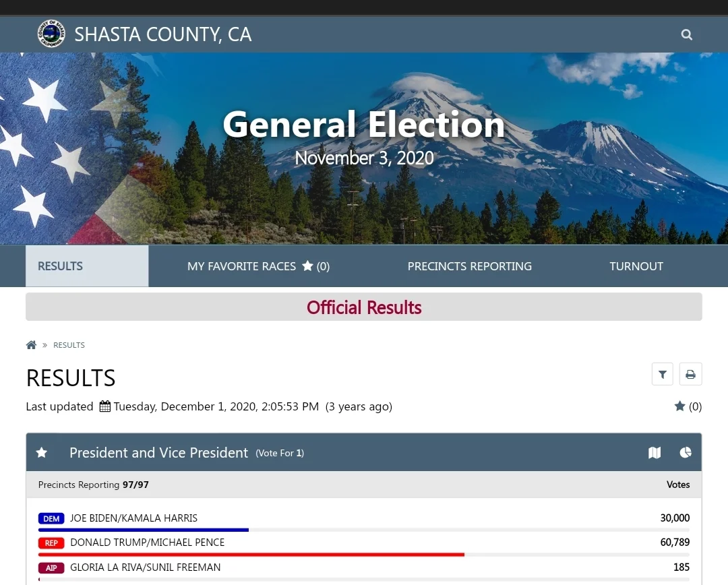Open My Favorite Races tab
The width and height of the screenshot is (728, 585).
pyautogui.click(x=258, y=266)
